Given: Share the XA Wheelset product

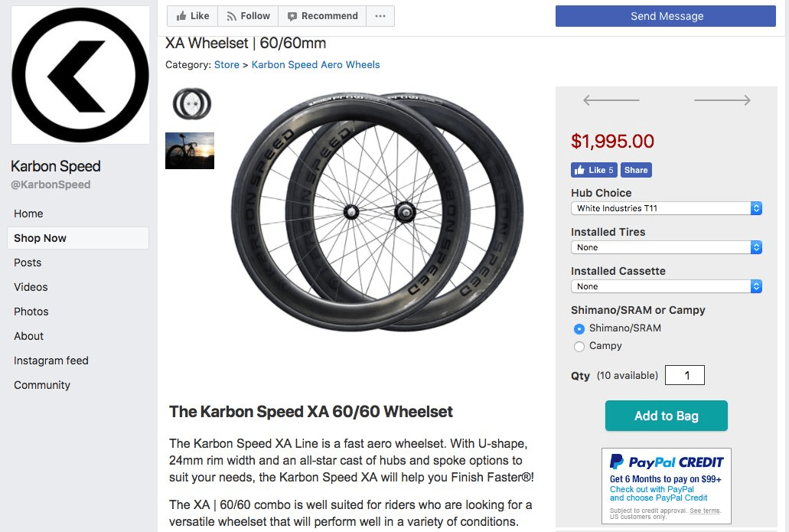Looking at the screenshot, I should 636,170.
